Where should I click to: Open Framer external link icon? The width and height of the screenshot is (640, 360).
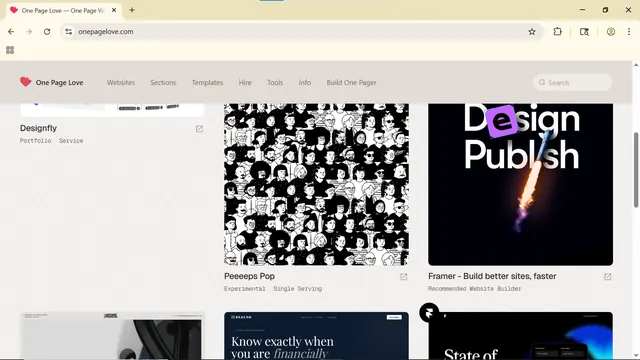pyautogui.click(x=608, y=277)
